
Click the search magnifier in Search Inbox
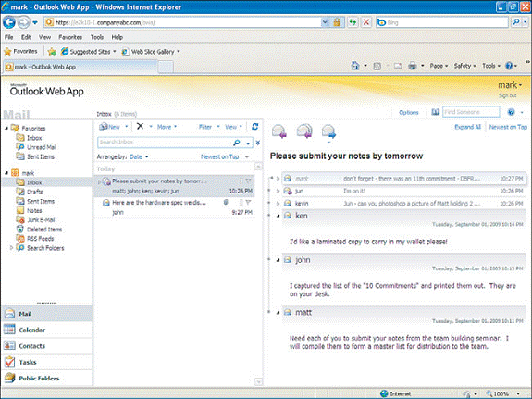(237, 143)
